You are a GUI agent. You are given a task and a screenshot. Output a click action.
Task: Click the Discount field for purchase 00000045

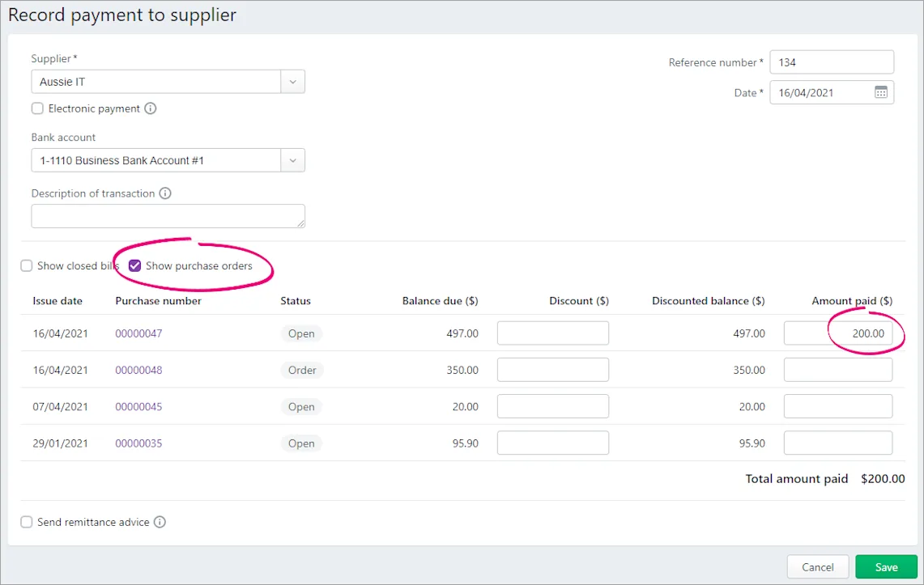point(552,406)
